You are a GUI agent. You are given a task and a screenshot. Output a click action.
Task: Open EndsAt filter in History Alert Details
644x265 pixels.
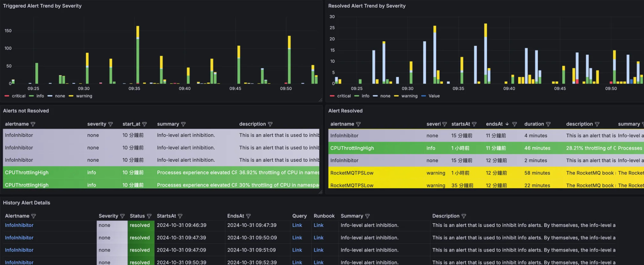pos(248,216)
